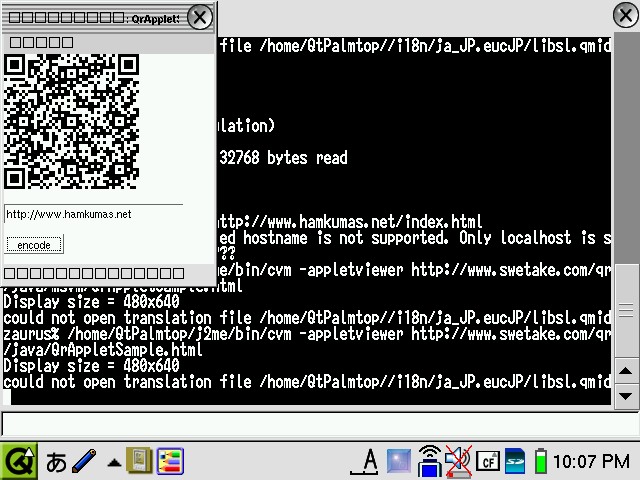Check the battery status icon
The width and height of the screenshot is (640, 480).
tap(540, 462)
